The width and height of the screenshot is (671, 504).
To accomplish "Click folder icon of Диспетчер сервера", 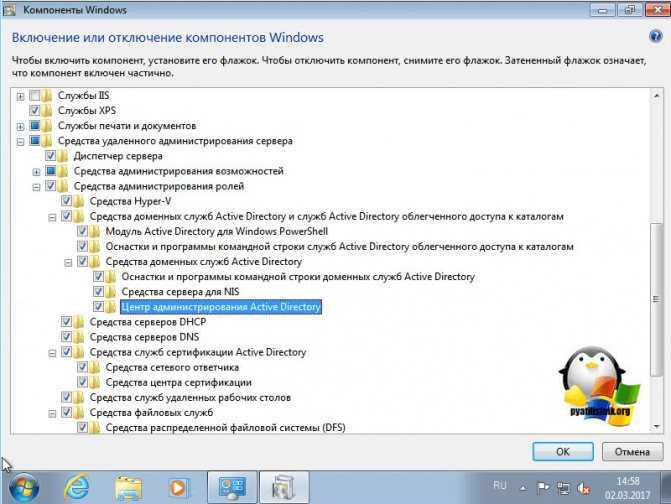I will 63,156.
